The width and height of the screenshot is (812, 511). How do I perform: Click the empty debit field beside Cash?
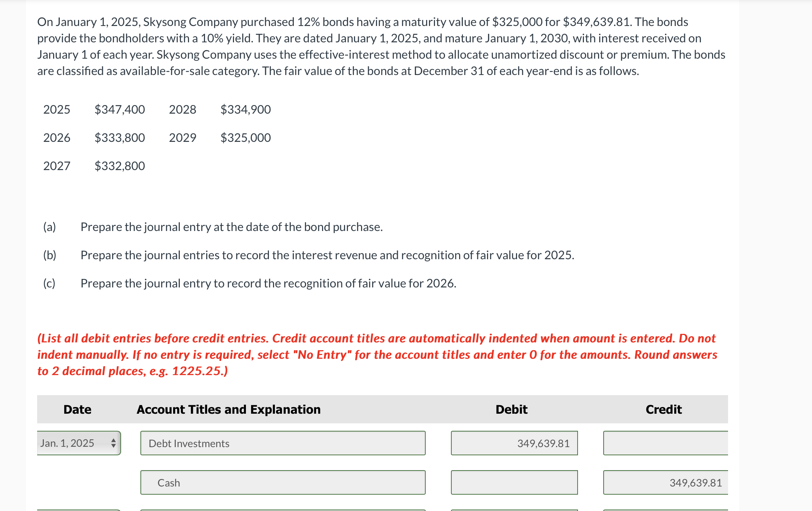tap(514, 482)
